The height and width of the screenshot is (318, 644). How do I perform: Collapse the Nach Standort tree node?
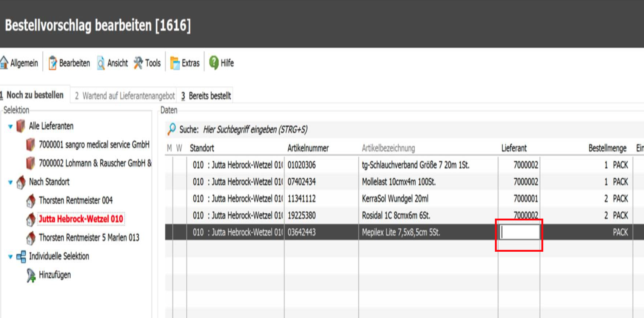point(10,182)
